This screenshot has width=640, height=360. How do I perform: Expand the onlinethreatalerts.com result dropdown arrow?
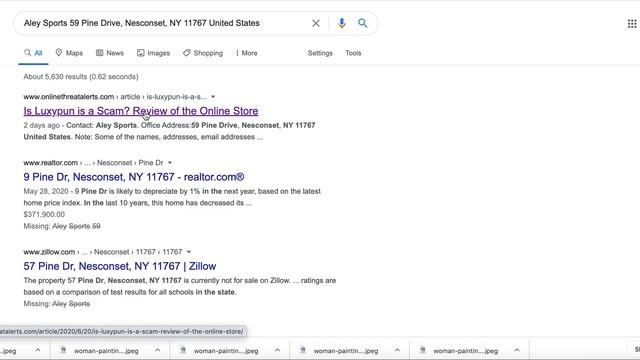pyautogui.click(x=213, y=97)
